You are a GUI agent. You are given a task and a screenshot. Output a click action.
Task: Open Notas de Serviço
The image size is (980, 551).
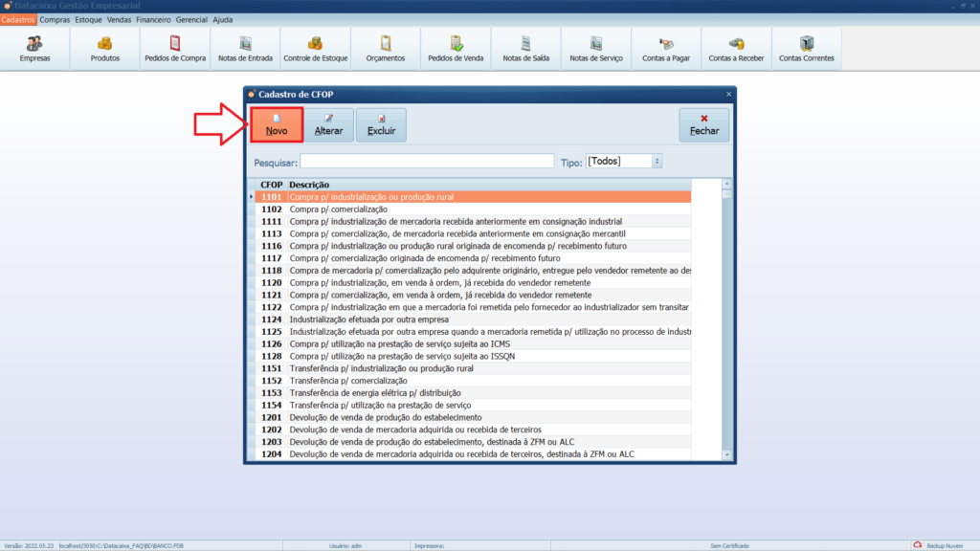596,48
